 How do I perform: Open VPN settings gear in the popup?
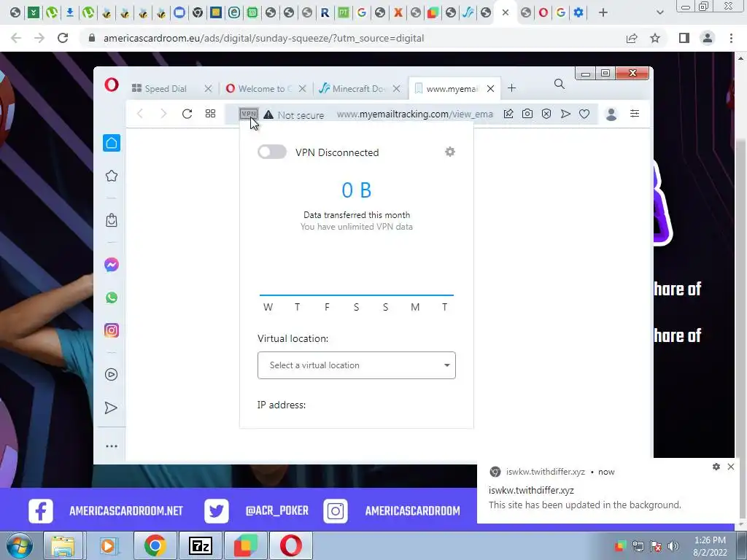pos(449,152)
